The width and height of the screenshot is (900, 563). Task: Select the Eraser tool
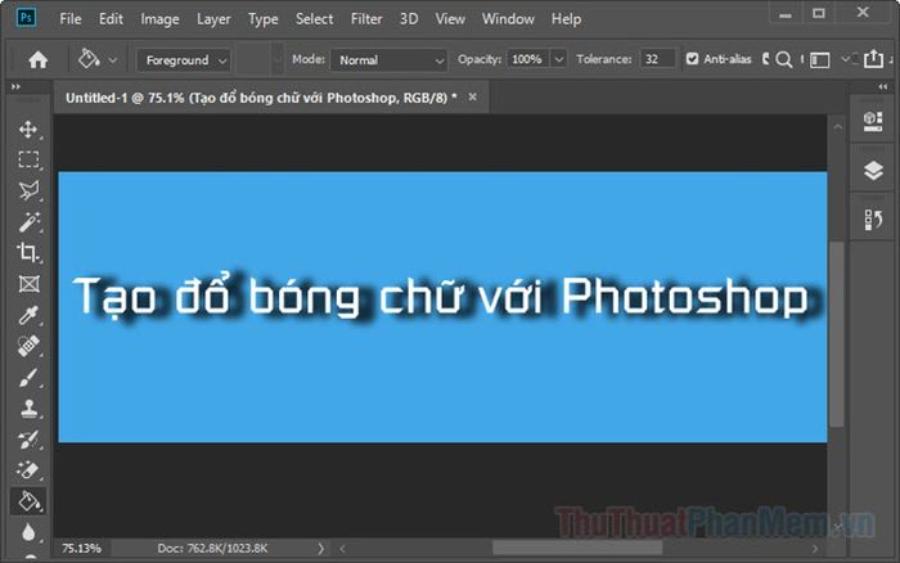[x=28, y=470]
